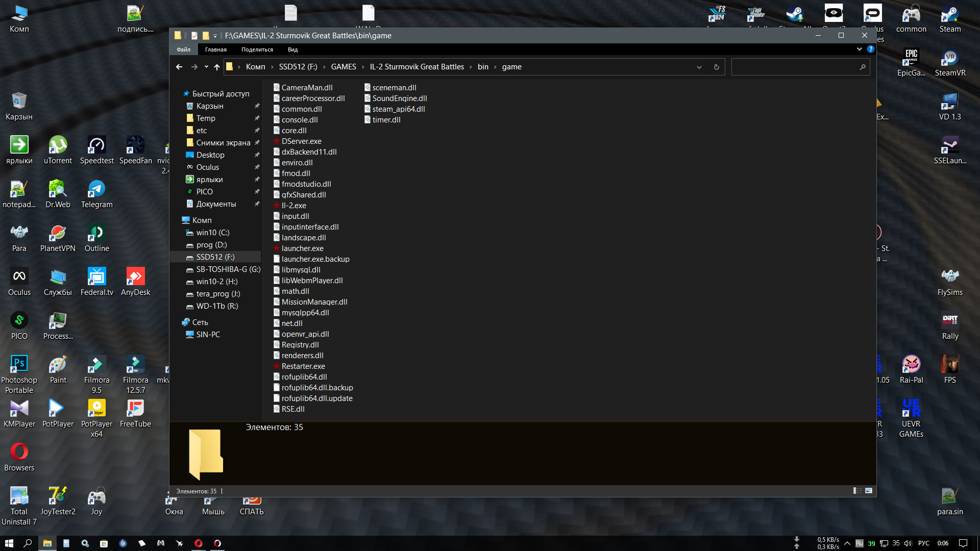Open recent locations dropdown in Explorer navigation

pyautogui.click(x=206, y=67)
